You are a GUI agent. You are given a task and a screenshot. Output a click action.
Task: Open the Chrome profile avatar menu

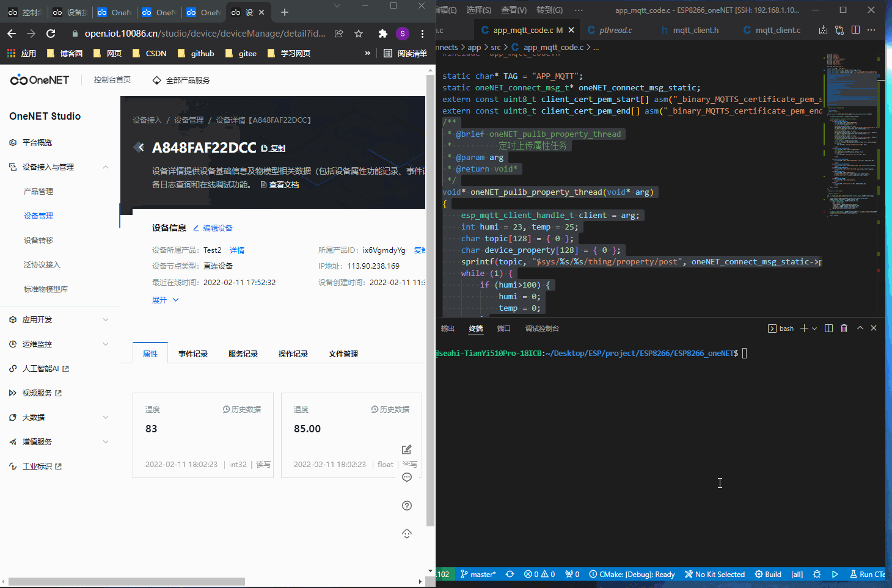coord(402,34)
